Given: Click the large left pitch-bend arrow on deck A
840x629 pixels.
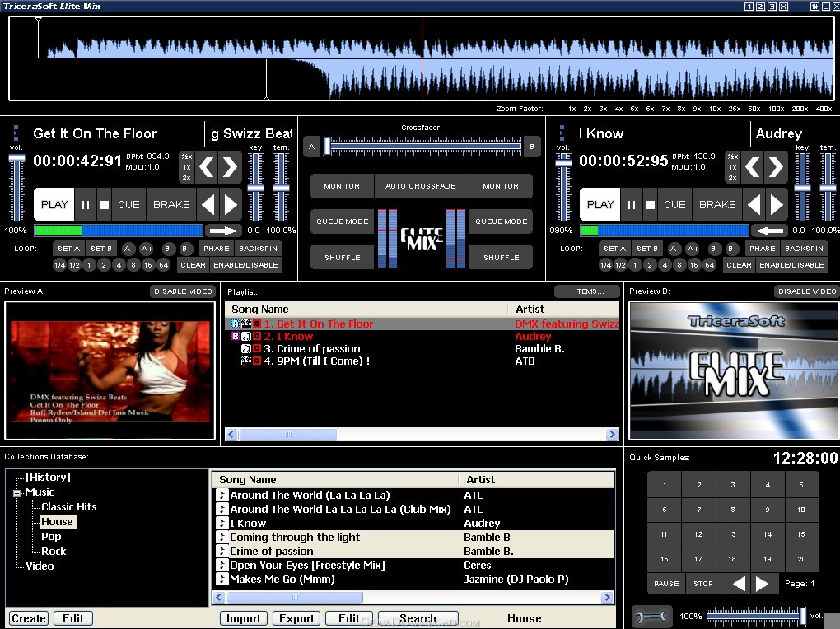Looking at the screenshot, I should pos(208,167).
